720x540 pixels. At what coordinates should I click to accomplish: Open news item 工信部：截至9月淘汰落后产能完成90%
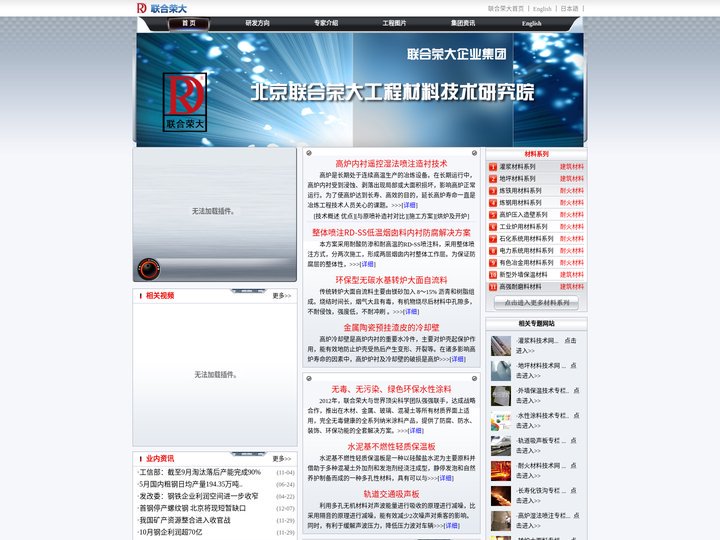click(x=200, y=472)
